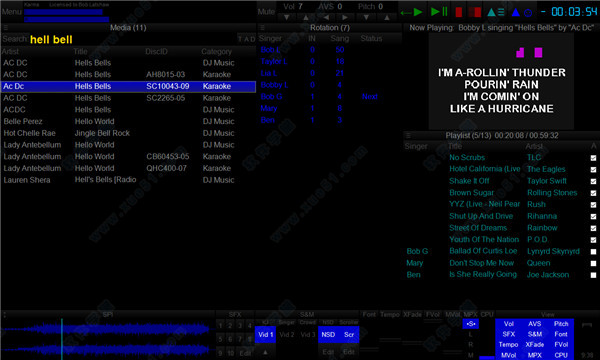Click Edit below the NSD button
The height and width of the screenshot is (360, 600).
pos(328,352)
